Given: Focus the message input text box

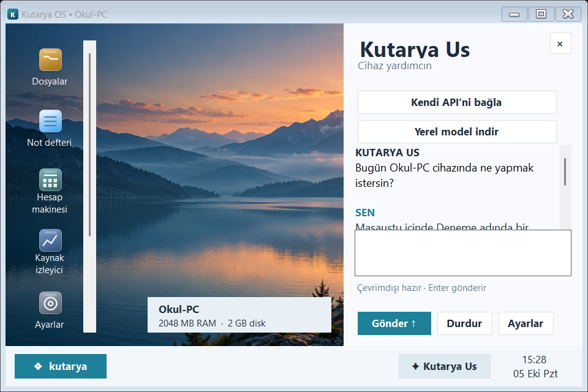Looking at the screenshot, I should pos(463,253).
